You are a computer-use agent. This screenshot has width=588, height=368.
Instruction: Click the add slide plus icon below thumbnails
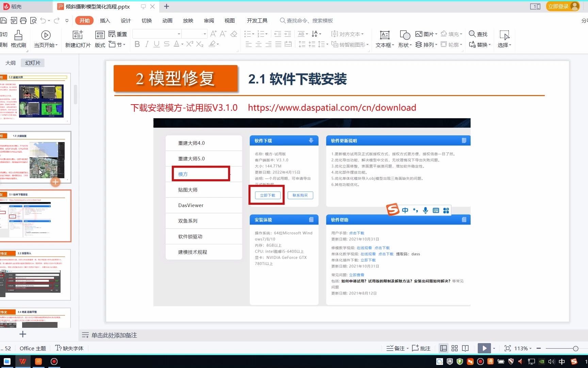point(23,334)
